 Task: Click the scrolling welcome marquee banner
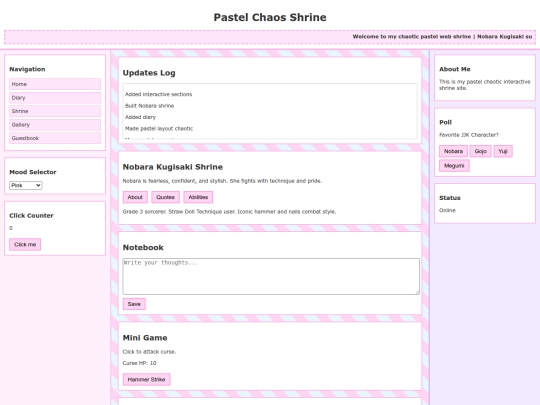270,37
